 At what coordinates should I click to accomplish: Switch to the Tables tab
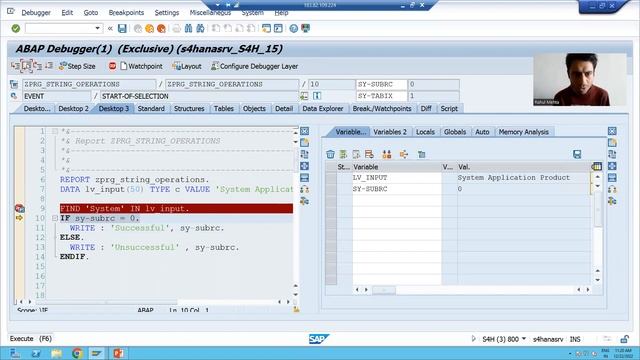(x=224, y=109)
